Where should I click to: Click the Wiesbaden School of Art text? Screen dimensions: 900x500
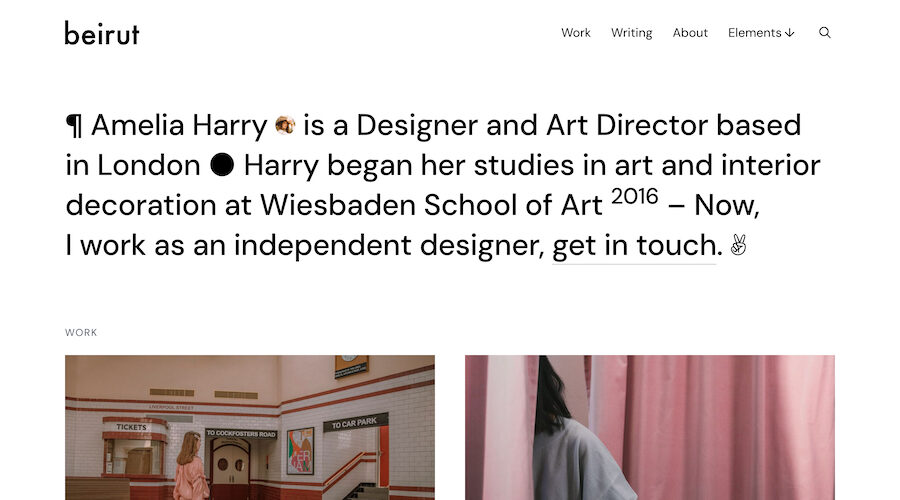[x=431, y=205]
